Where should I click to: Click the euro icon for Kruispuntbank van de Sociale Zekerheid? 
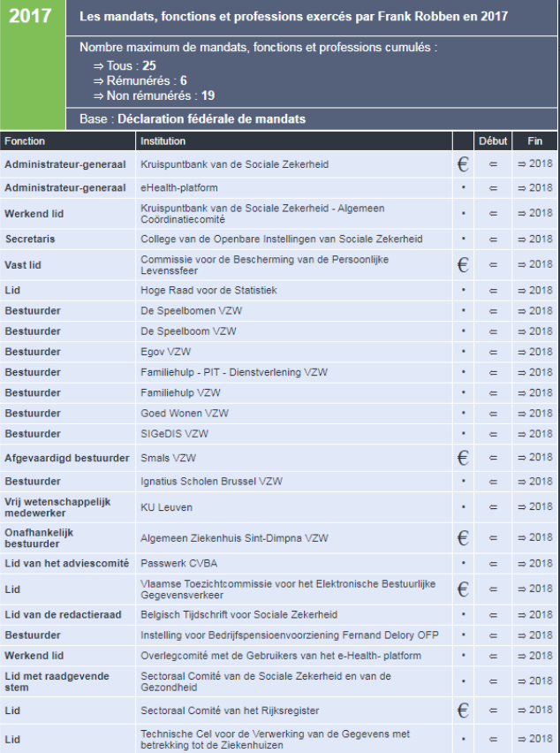(x=462, y=164)
